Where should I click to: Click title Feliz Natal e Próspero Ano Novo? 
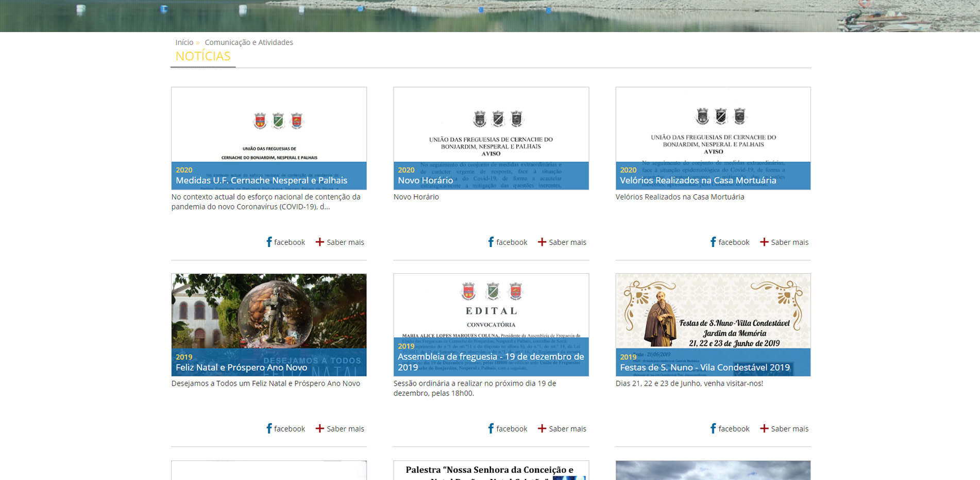241,368
